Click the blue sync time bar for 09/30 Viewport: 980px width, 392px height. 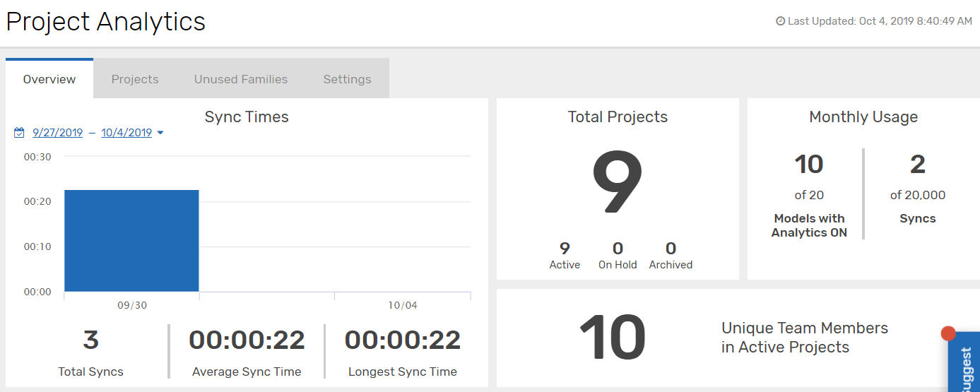pos(131,240)
